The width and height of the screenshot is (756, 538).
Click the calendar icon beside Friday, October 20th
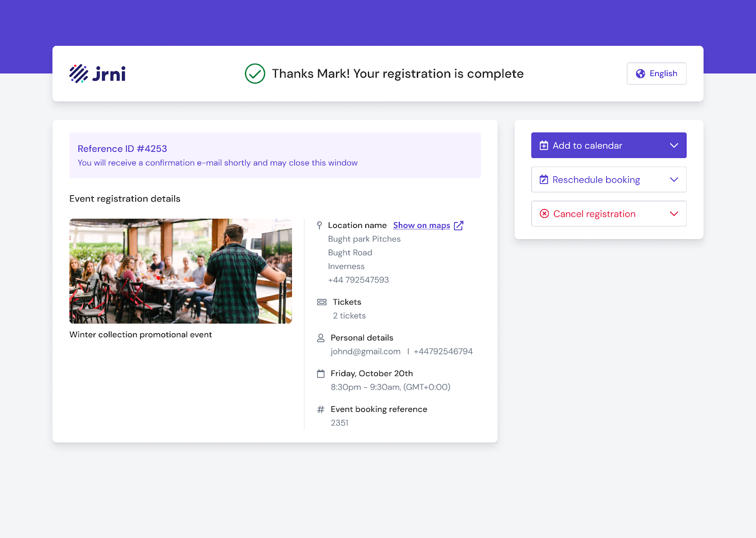click(321, 373)
